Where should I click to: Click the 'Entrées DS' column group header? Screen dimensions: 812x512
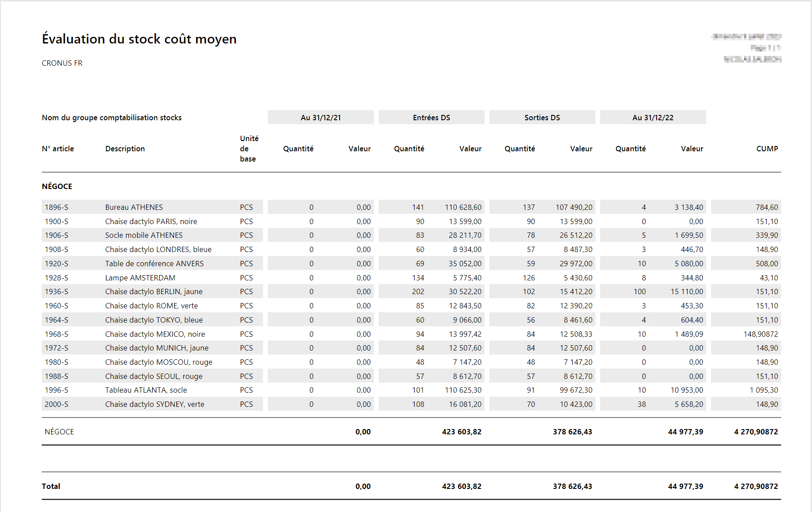(432, 118)
